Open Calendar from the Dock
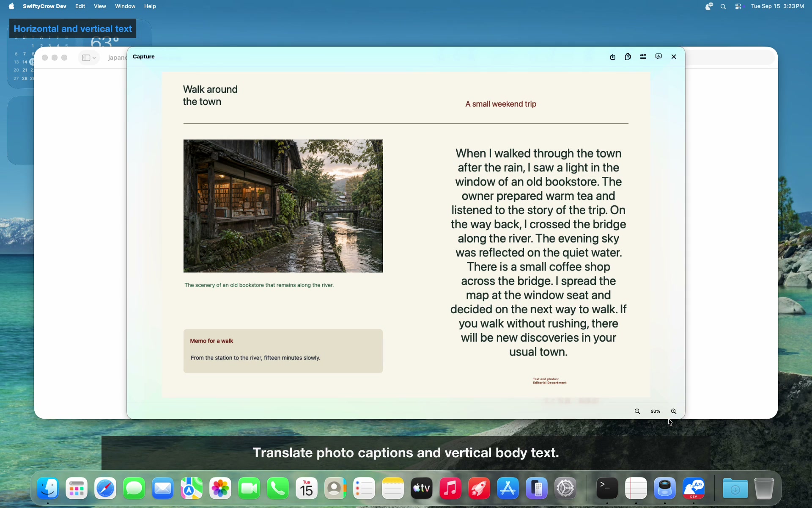 point(307,489)
